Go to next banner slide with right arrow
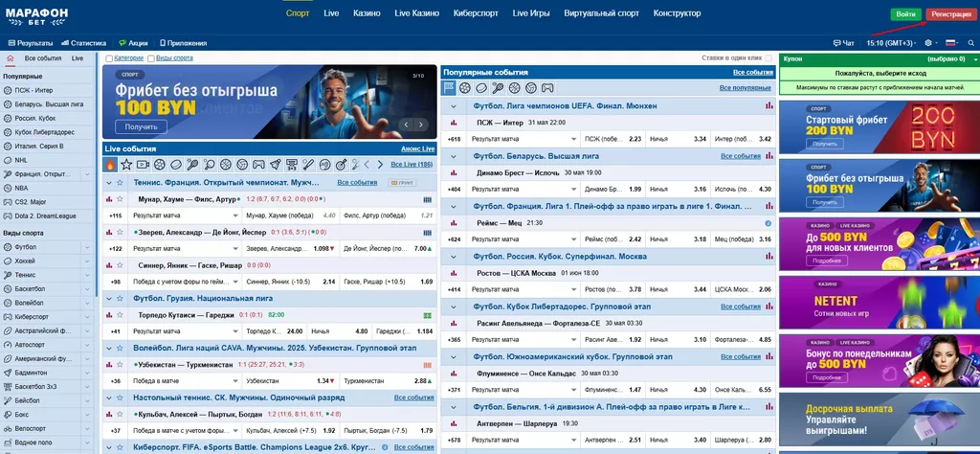980x454 pixels. pyautogui.click(x=420, y=125)
